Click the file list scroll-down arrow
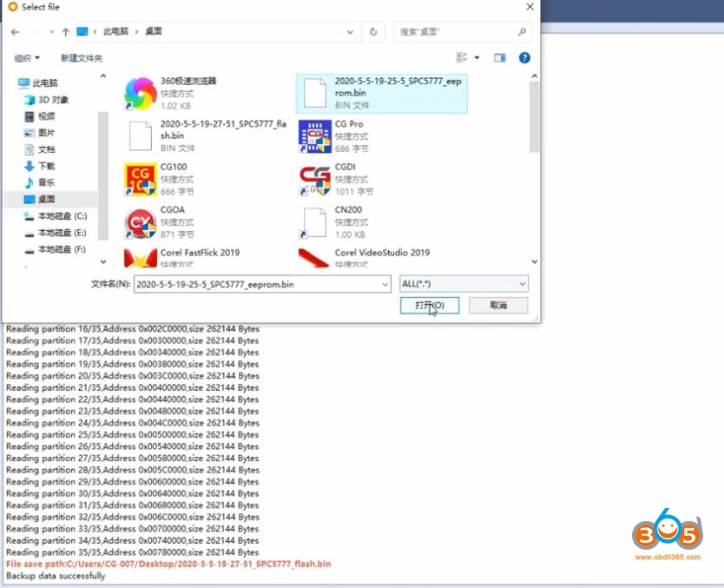 point(534,261)
